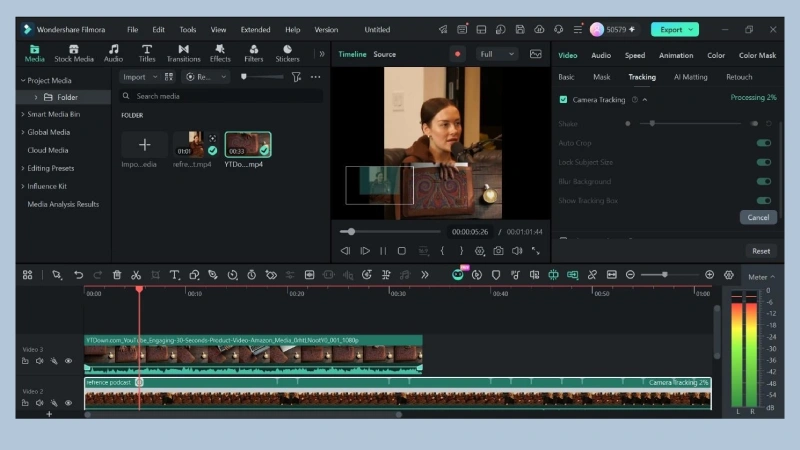This screenshot has height=450, width=800.
Task: Click the Redo icon in timeline toolbar
Action: click(x=97, y=275)
